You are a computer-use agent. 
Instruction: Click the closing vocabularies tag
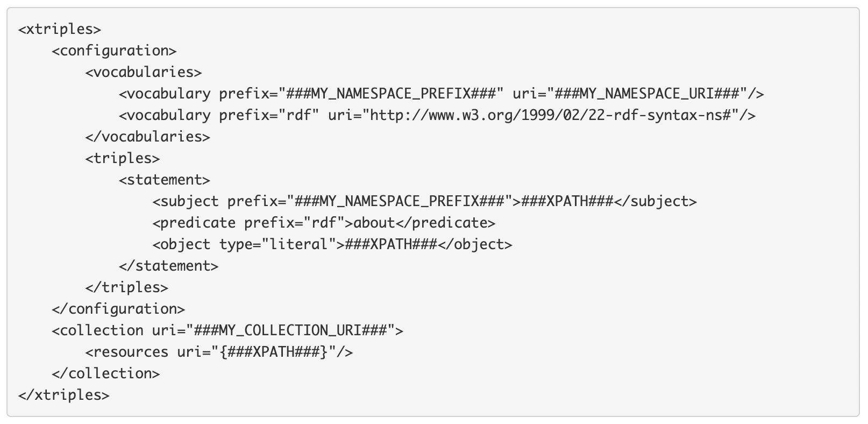147,137
